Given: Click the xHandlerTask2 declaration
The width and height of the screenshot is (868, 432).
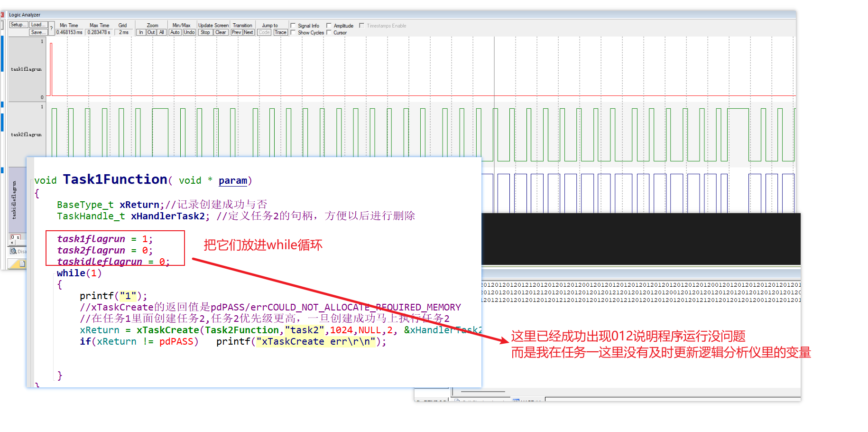Looking at the screenshot, I should click(168, 216).
